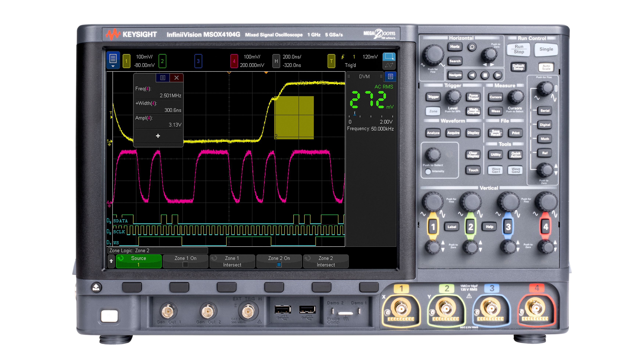Close the measurements popup with X
Image resolution: width=644 pixels, height=362 pixels.
[x=176, y=78]
